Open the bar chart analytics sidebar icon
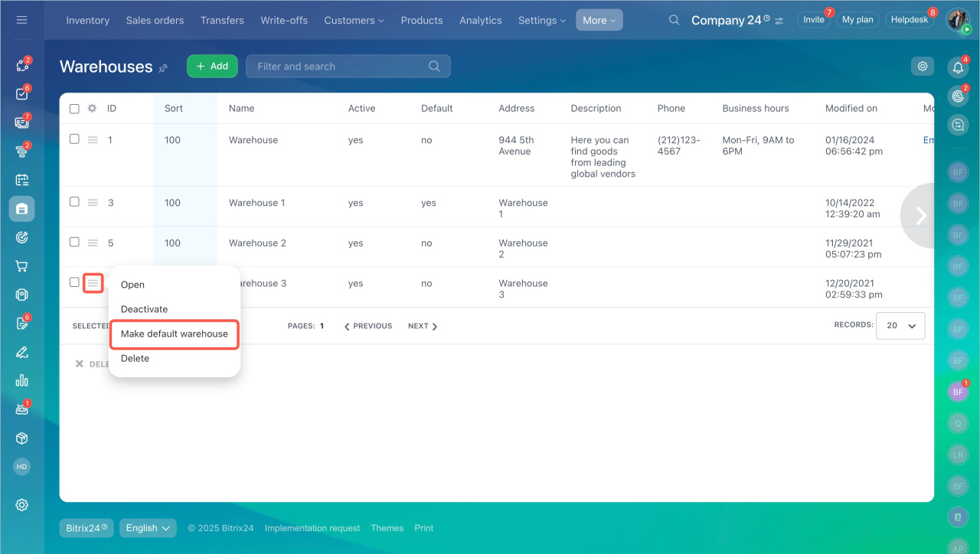Viewport: 980px width, 554px height. (x=21, y=380)
